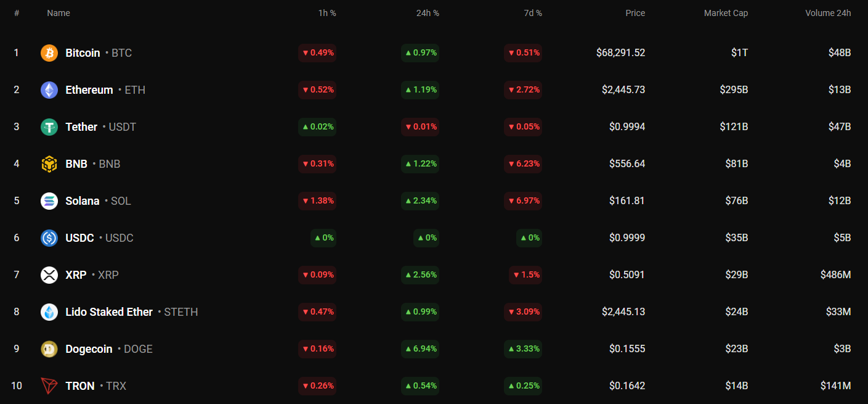Viewport: 868px width, 404px height.
Task: Click the BNB logo icon
Action: (49, 164)
